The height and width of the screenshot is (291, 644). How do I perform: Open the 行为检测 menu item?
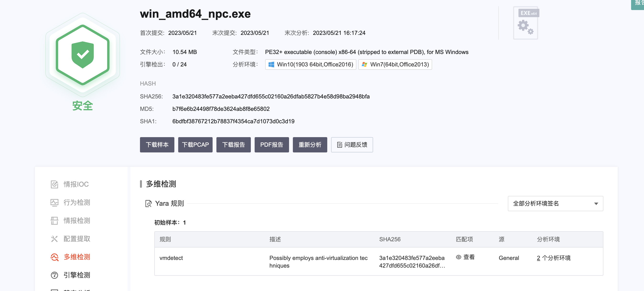coord(77,203)
